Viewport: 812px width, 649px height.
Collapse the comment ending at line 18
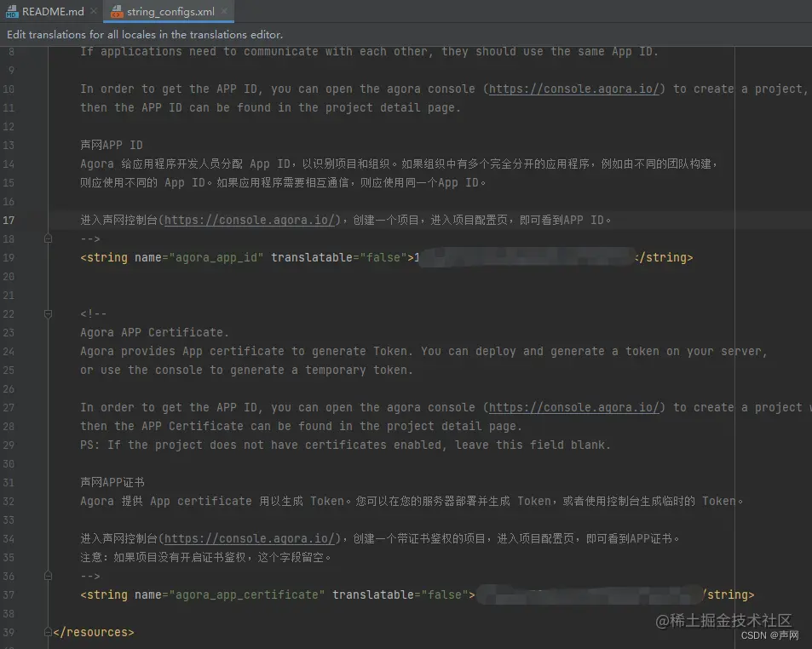coord(49,238)
